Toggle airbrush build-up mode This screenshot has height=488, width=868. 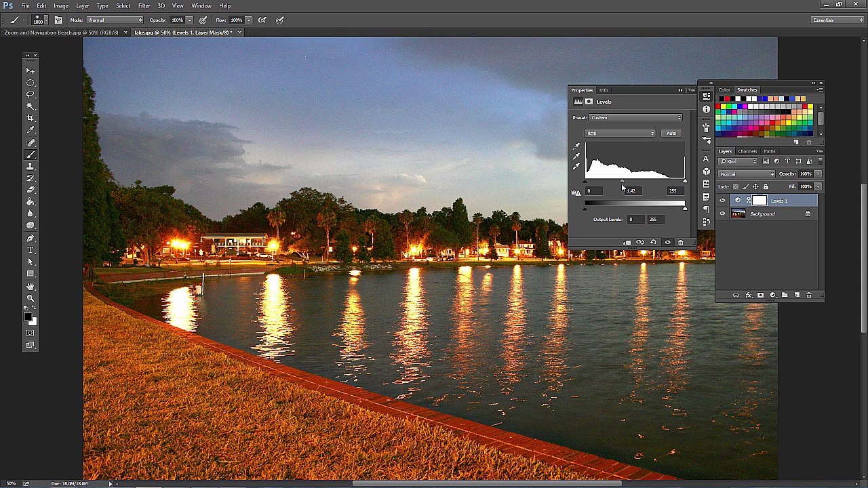262,20
